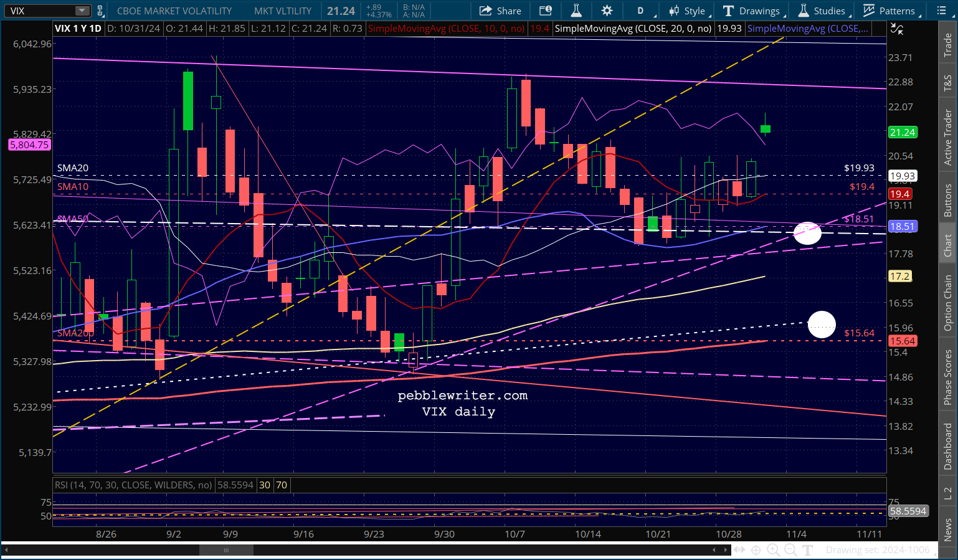Open the Drawings menu
Screen dimensions: 958x560
[753, 11]
